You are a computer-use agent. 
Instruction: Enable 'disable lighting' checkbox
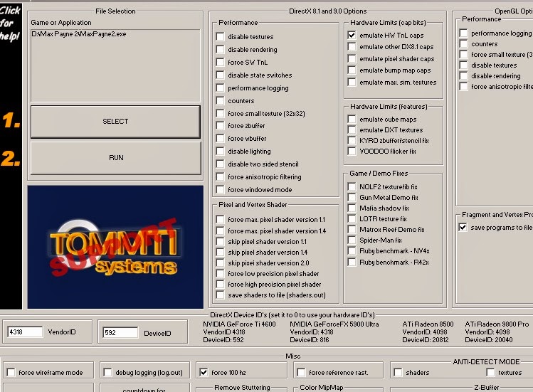pos(221,151)
